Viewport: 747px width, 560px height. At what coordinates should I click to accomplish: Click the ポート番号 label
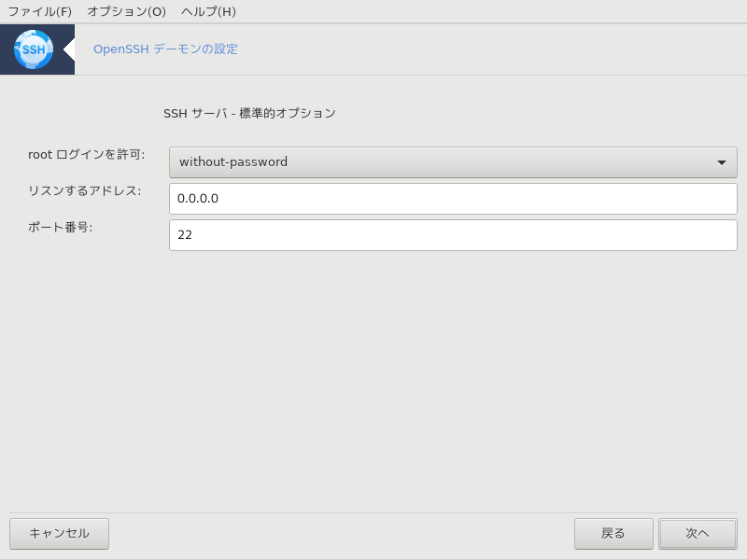click(60, 227)
